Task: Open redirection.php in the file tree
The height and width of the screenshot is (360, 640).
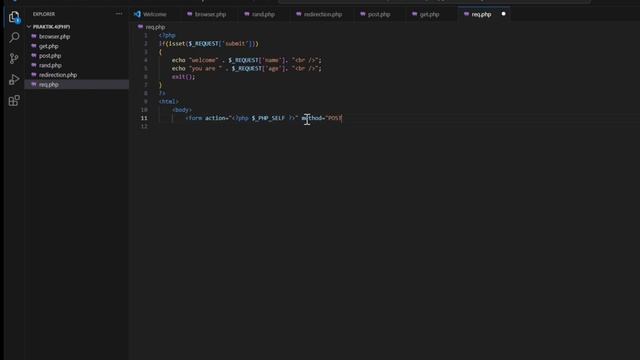Action: [58, 75]
